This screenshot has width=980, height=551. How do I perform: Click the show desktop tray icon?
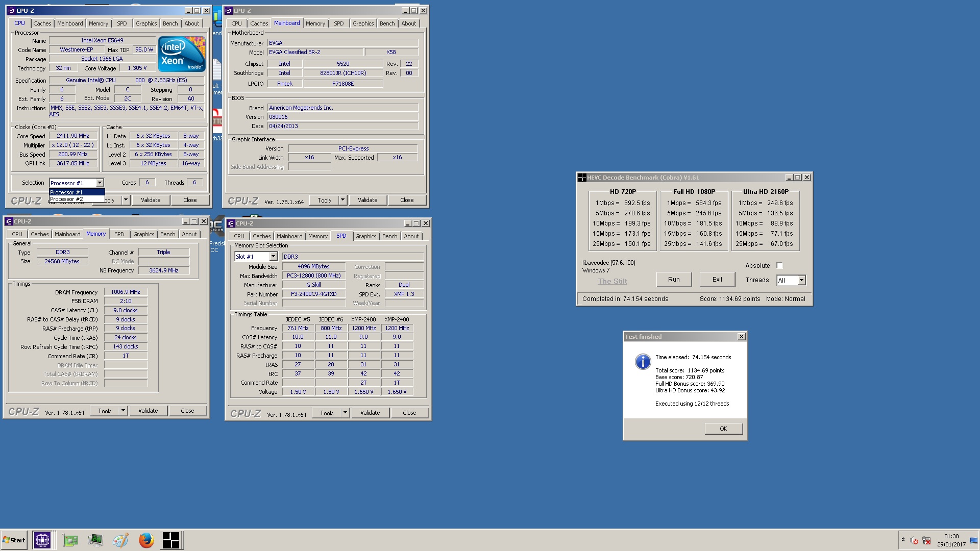[x=973, y=540]
